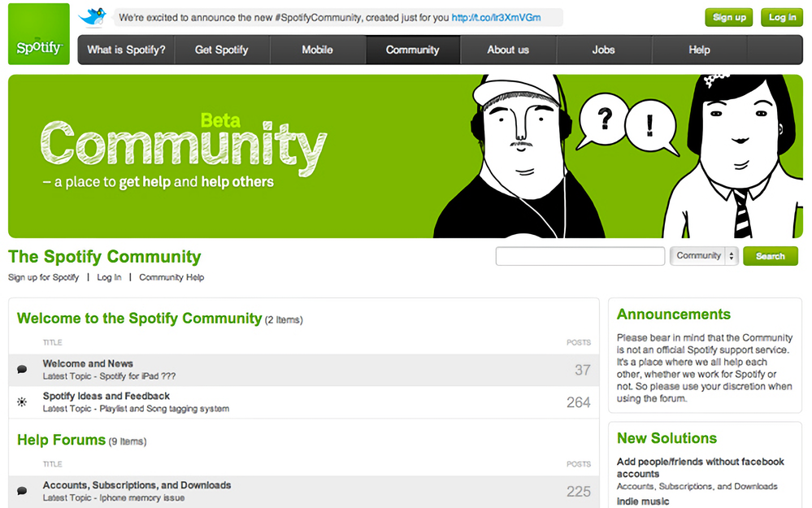Click the post count 264
The image size is (812, 508).
point(579,402)
